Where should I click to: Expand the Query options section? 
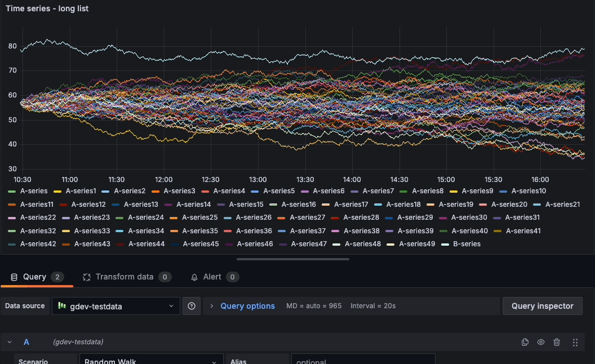tap(212, 306)
